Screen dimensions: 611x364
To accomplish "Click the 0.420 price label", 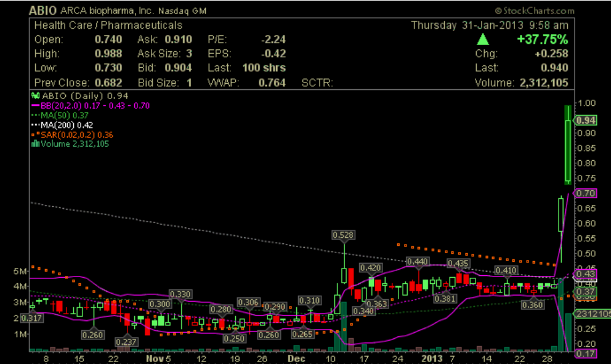I will [x=371, y=268].
